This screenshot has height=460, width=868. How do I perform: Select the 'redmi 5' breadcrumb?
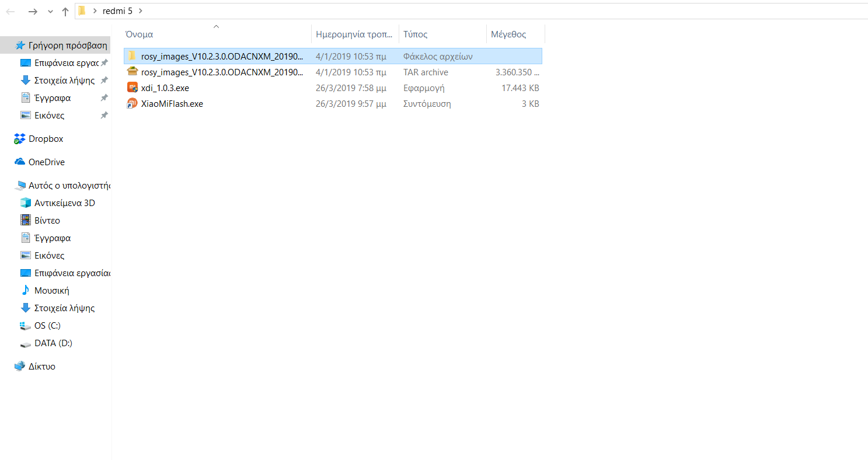tap(117, 11)
